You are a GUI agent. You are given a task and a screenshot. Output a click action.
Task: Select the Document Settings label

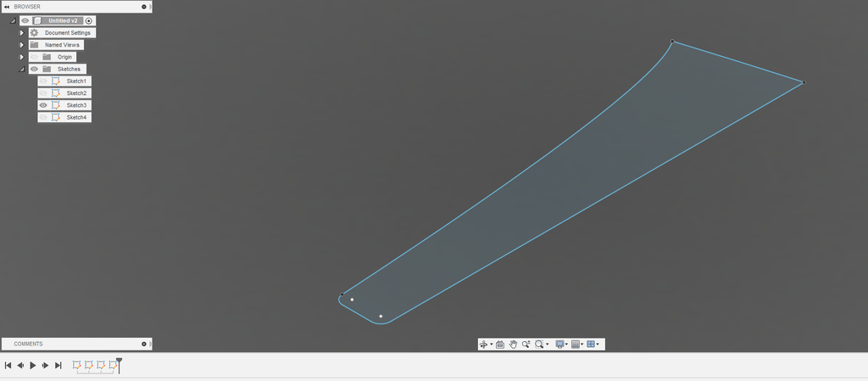68,33
